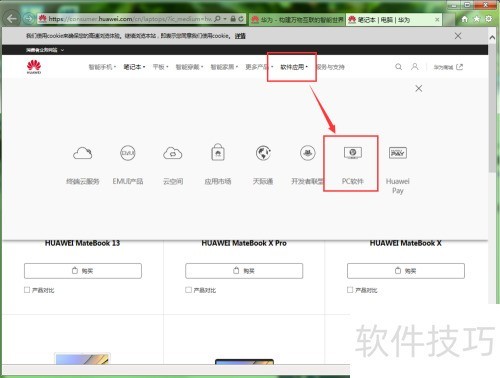Image resolution: width=500 pixels, height=378 pixels.
Task: Expand the 平板 navigation menu
Action: click(x=160, y=67)
